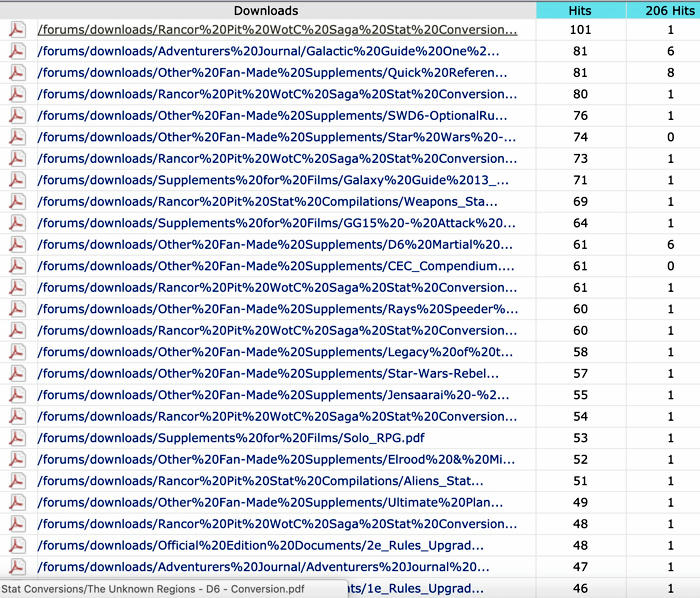The width and height of the screenshot is (700, 598).
Task: Select the 206 Hits value for Galactic Guide One
Action: [x=671, y=51]
